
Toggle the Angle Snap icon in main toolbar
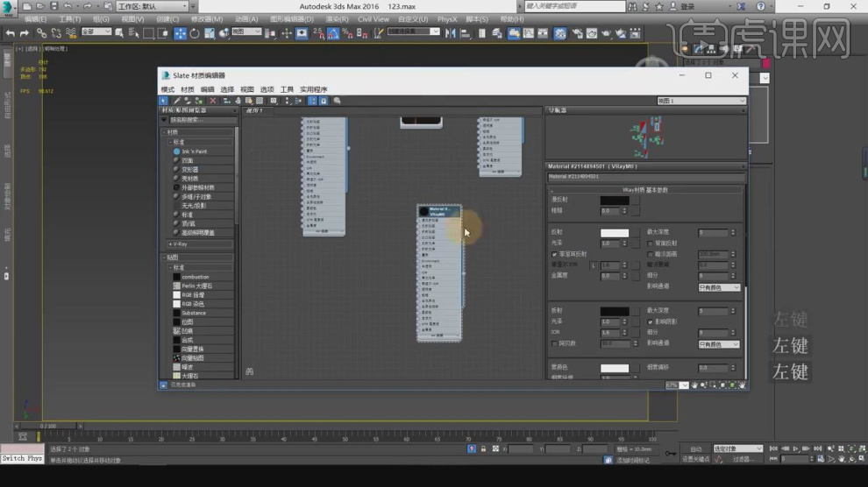(x=333, y=33)
